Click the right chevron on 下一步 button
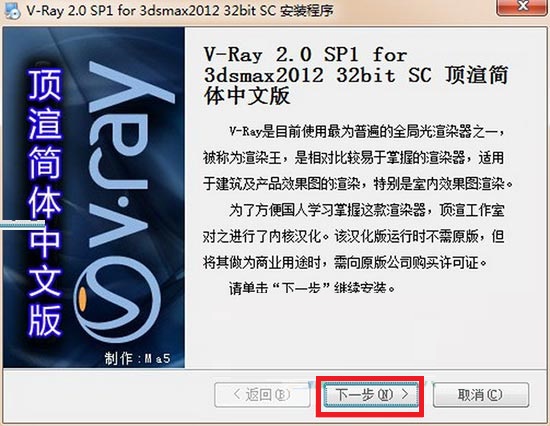The height and width of the screenshot is (426, 550). 405,394
